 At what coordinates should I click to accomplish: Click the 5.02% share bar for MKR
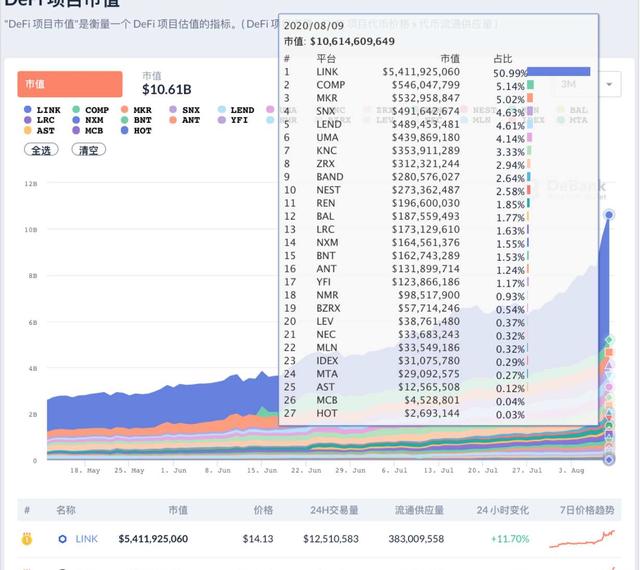(530, 98)
